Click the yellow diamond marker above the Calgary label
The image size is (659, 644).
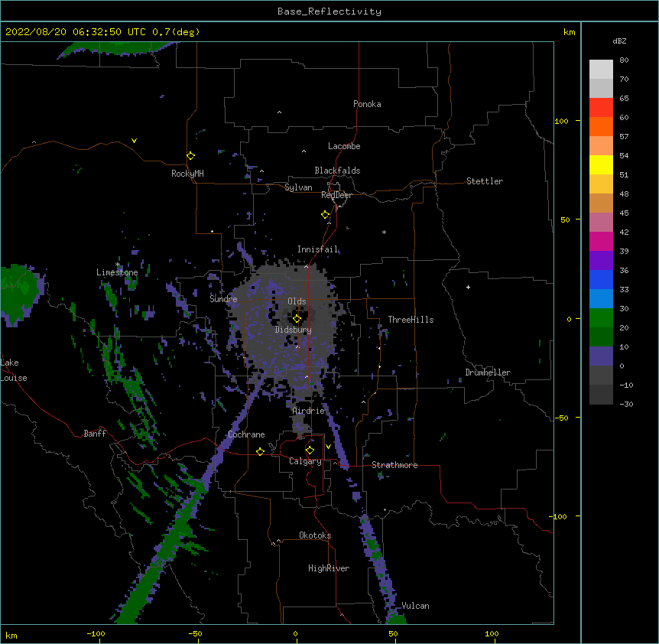coord(310,450)
